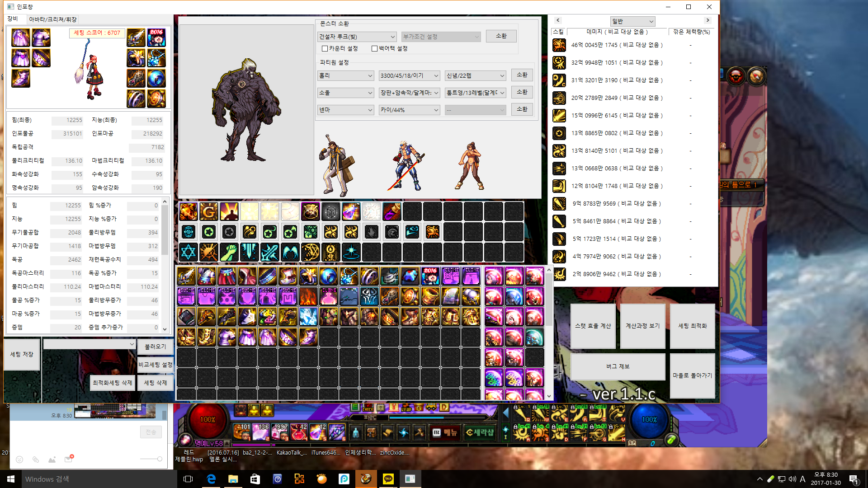Open the 건설자 루크(빛) monster dropdown
Screen dimensions: 868x488
click(357, 37)
